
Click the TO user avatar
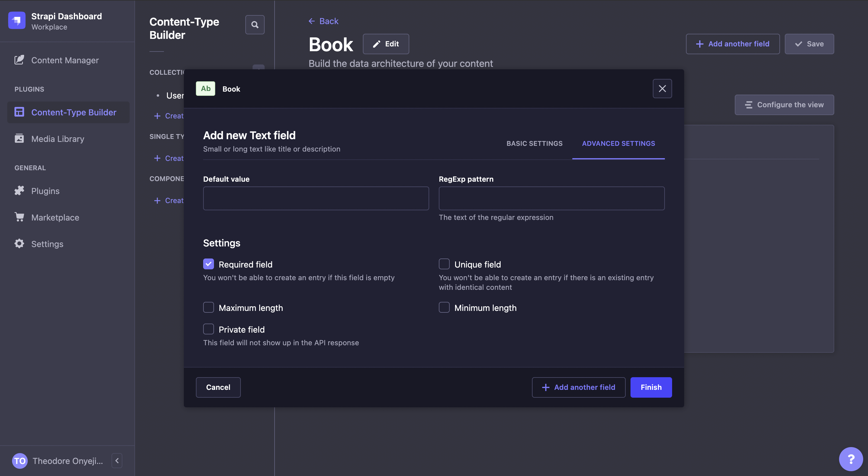20,461
